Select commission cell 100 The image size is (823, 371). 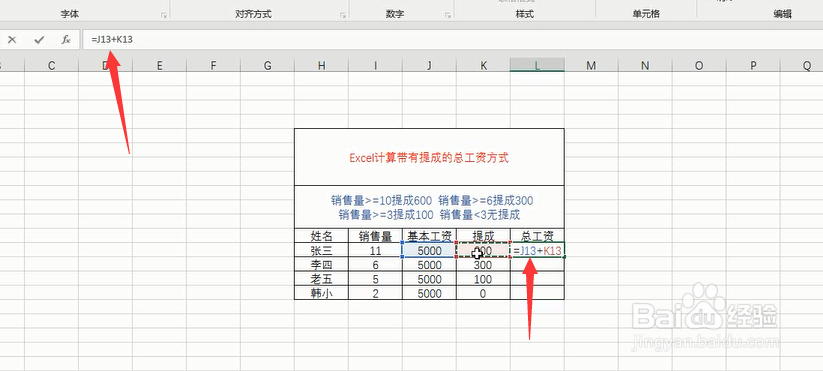[x=483, y=279]
